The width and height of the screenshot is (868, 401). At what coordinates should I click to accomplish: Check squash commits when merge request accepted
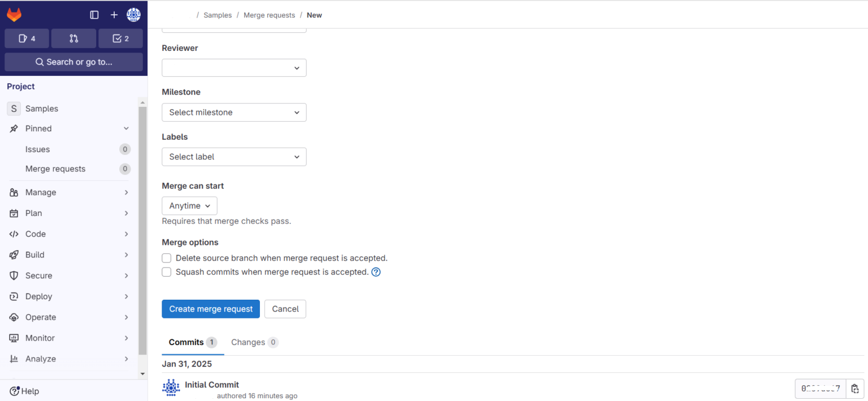pyautogui.click(x=166, y=272)
